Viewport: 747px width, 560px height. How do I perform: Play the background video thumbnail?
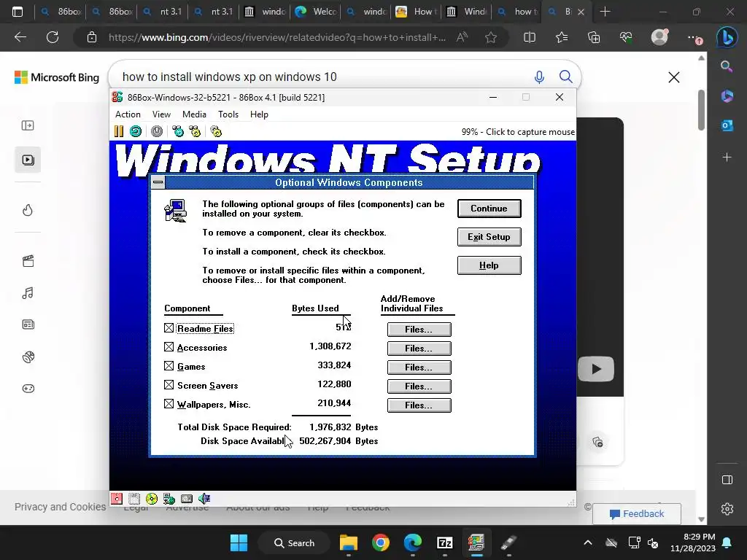(595, 369)
